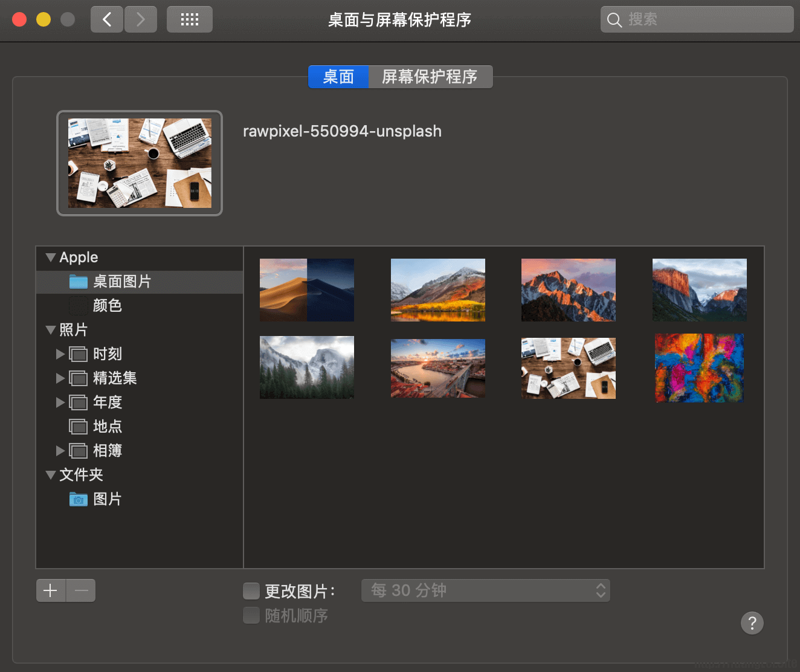Open the 每 30 分钟 interval dropdown

tap(485, 590)
